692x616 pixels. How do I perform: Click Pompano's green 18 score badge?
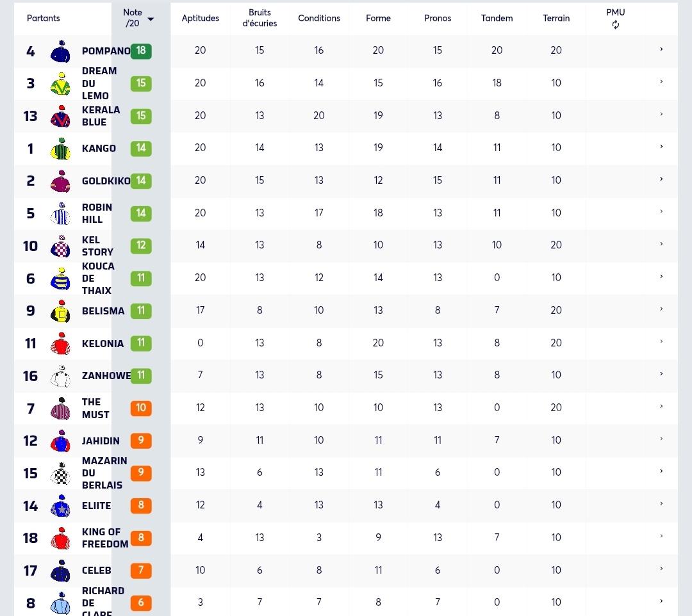point(141,51)
